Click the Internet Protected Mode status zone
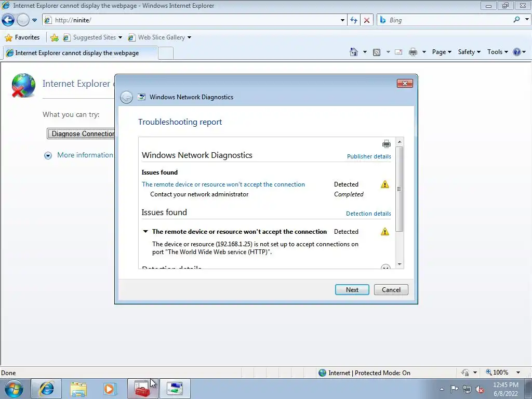This screenshot has width=532, height=399. [364, 373]
